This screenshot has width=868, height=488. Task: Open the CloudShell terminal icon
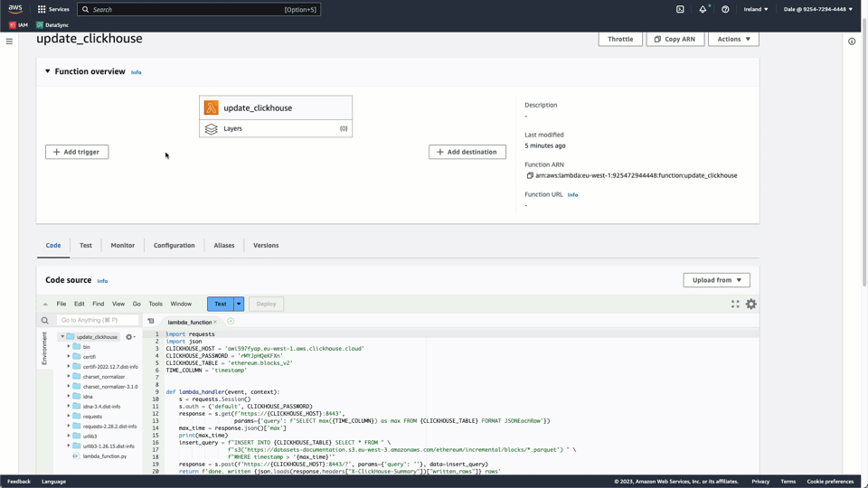680,9
